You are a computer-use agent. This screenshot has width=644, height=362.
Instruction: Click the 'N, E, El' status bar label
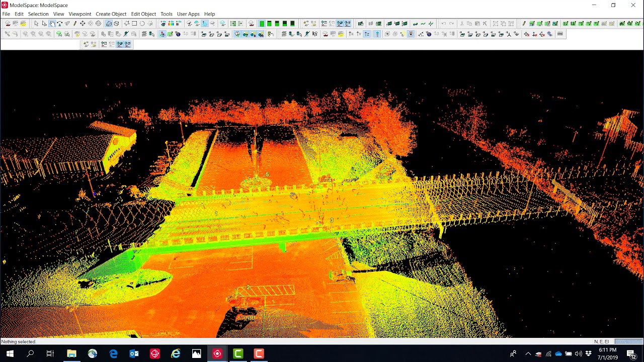tap(602, 342)
